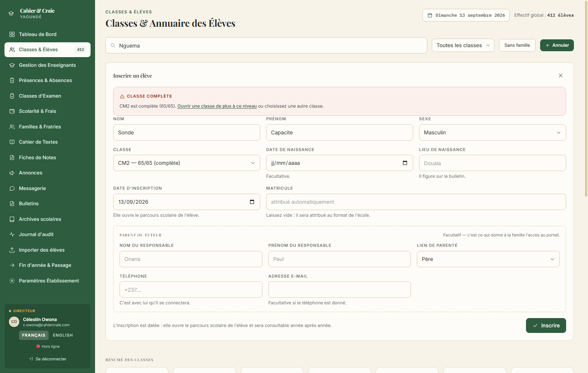Click the search magnifier icon

[x=113, y=45]
